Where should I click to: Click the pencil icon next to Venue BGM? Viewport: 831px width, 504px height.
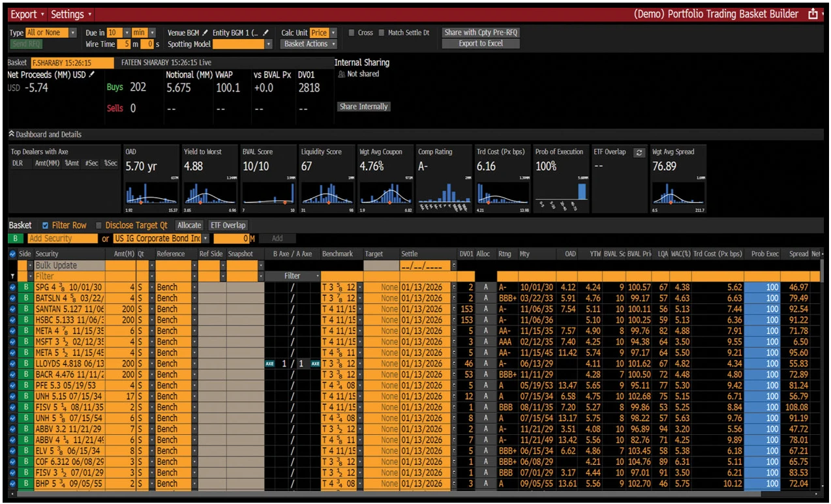[205, 33]
